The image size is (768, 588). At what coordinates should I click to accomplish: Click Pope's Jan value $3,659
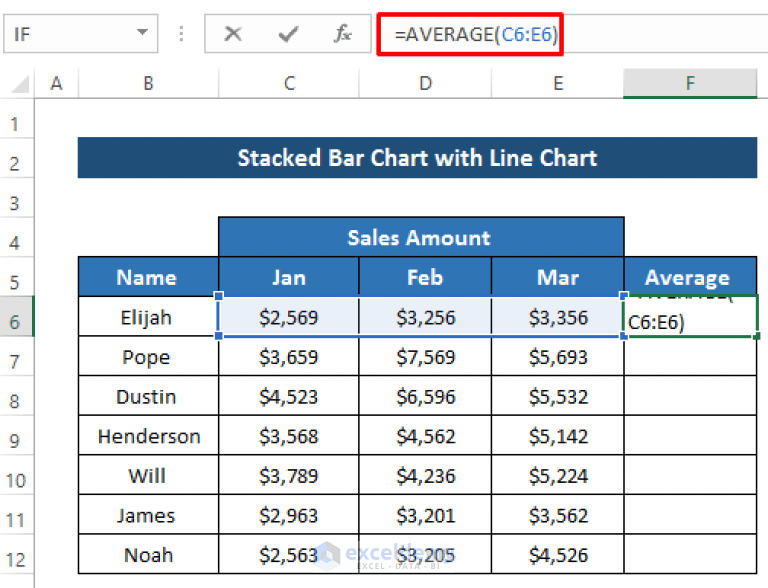[x=289, y=356]
